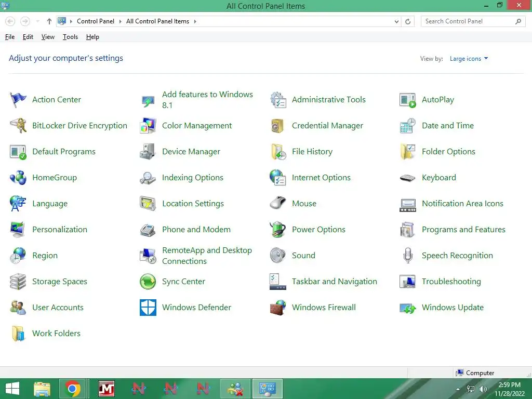
Task: Open the View menu
Action: [48, 37]
